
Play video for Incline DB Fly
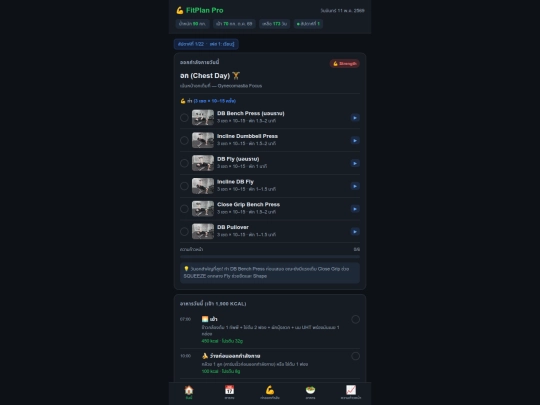pos(355,186)
